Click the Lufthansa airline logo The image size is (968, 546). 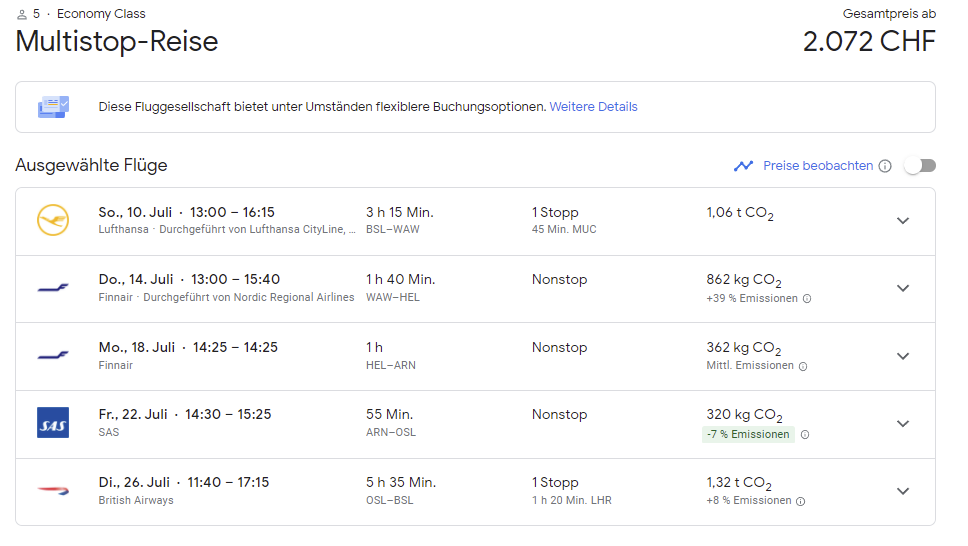click(53, 220)
